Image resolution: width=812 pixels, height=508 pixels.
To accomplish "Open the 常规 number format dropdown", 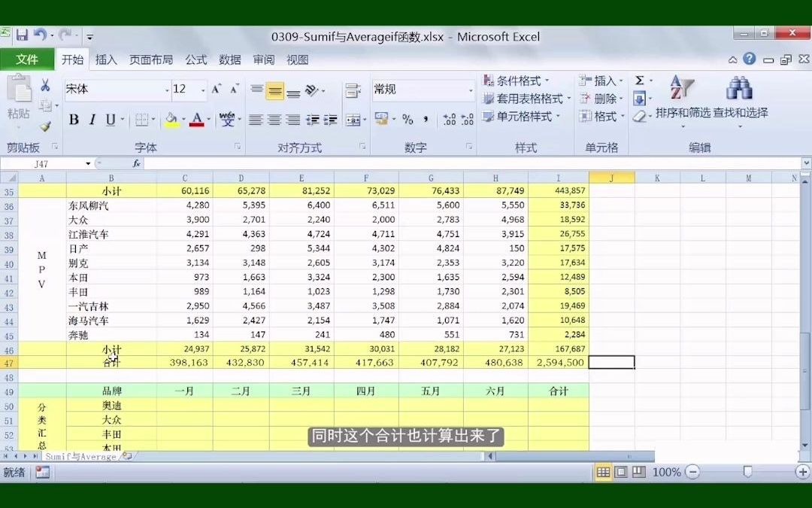I will click(x=421, y=89).
